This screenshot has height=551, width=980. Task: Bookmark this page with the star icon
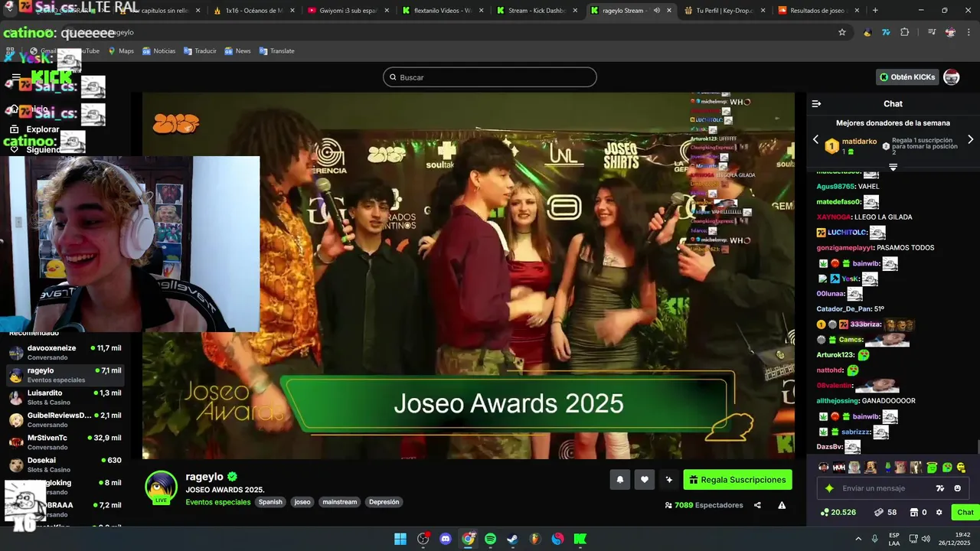tap(842, 32)
